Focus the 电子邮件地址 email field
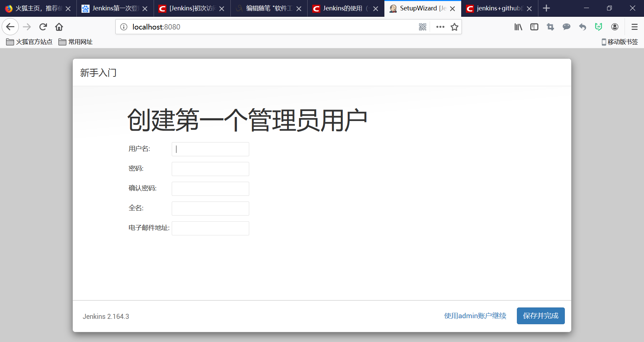The height and width of the screenshot is (342, 644). pyautogui.click(x=210, y=228)
